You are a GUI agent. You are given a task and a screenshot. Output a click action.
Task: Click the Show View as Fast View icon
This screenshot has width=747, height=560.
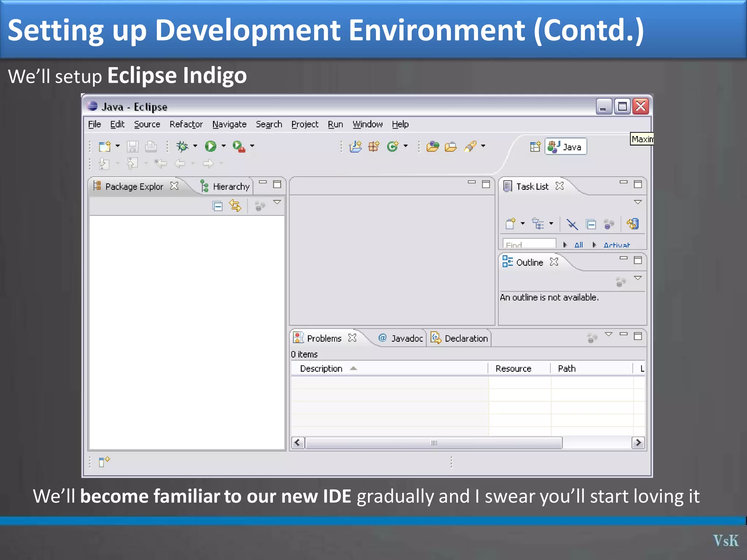tap(104, 462)
